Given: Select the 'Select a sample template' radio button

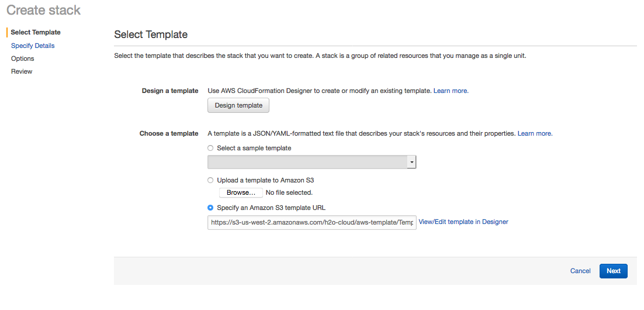Looking at the screenshot, I should click(x=210, y=149).
